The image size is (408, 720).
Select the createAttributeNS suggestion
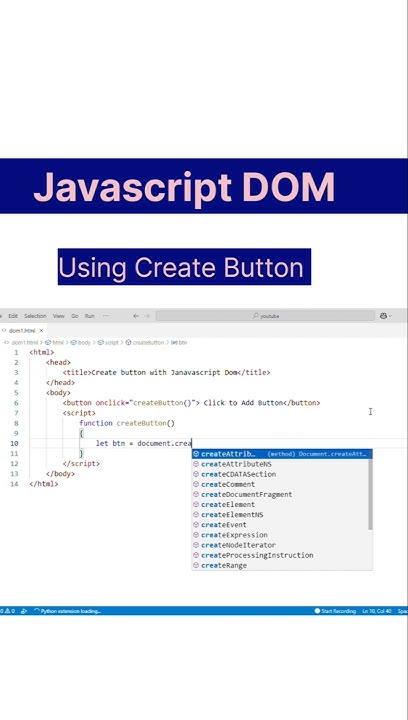click(x=280, y=464)
